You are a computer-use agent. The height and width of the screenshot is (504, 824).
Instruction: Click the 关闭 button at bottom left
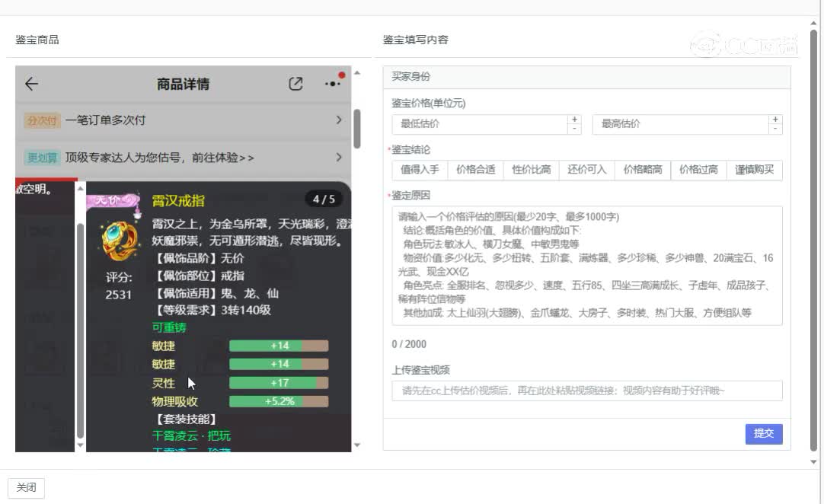[27, 487]
